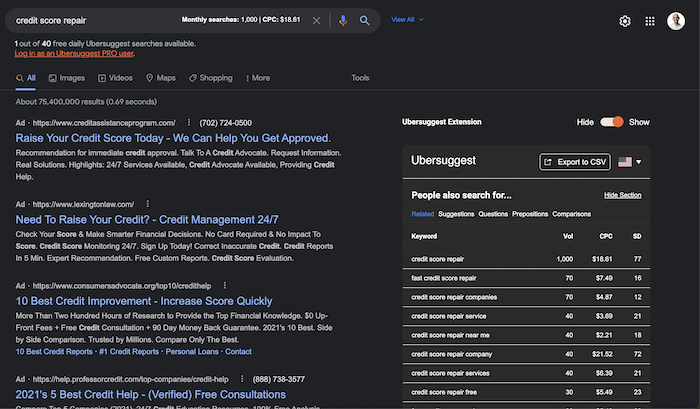Select Comparisons keyword tab
This screenshot has height=409, width=700.
coord(571,214)
